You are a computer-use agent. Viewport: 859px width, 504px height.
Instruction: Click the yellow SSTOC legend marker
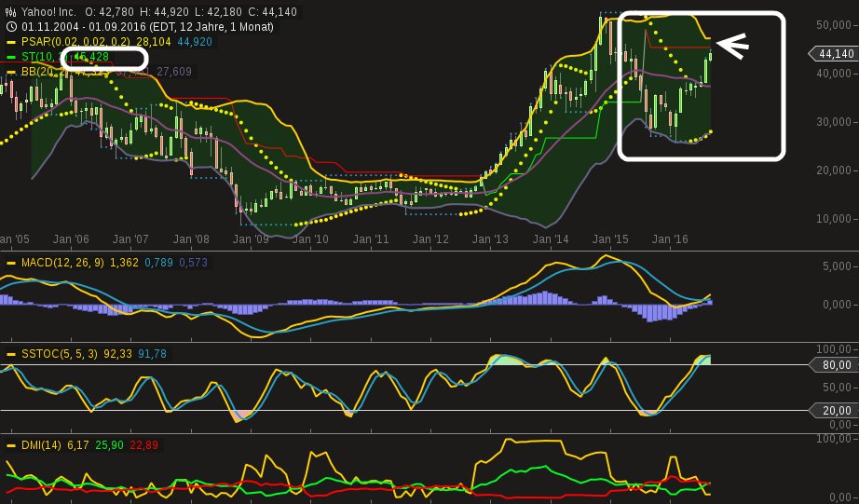[11, 354]
